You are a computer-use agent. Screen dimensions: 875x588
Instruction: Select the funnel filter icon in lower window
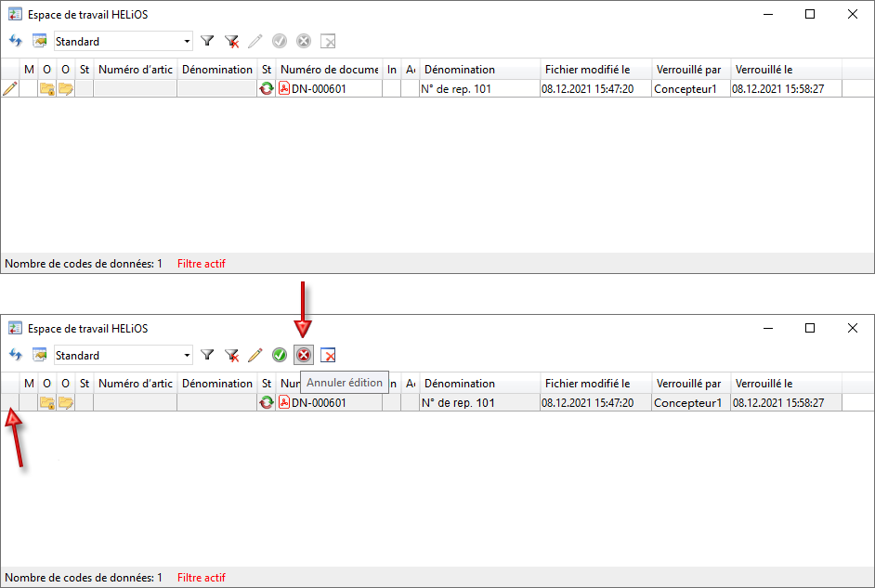(x=207, y=356)
